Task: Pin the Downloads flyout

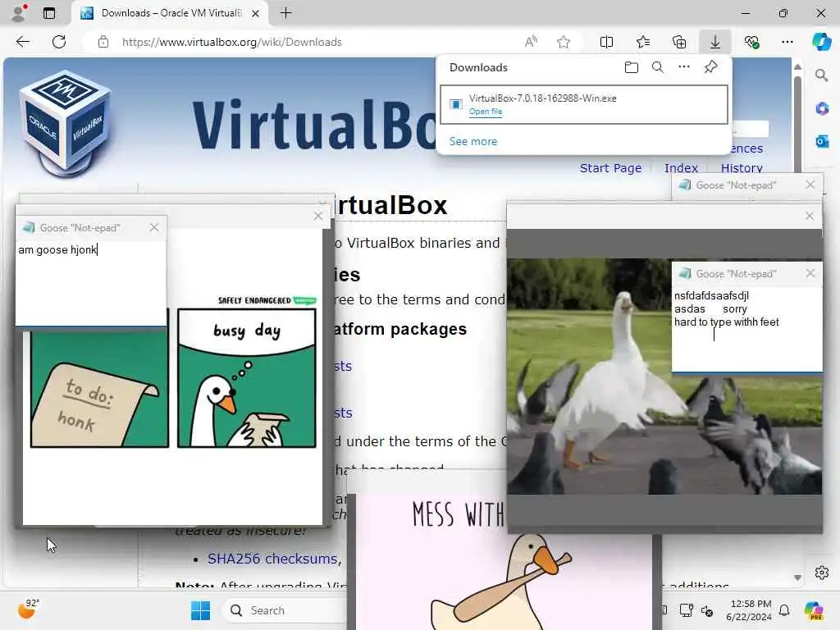Action: (710, 67)
